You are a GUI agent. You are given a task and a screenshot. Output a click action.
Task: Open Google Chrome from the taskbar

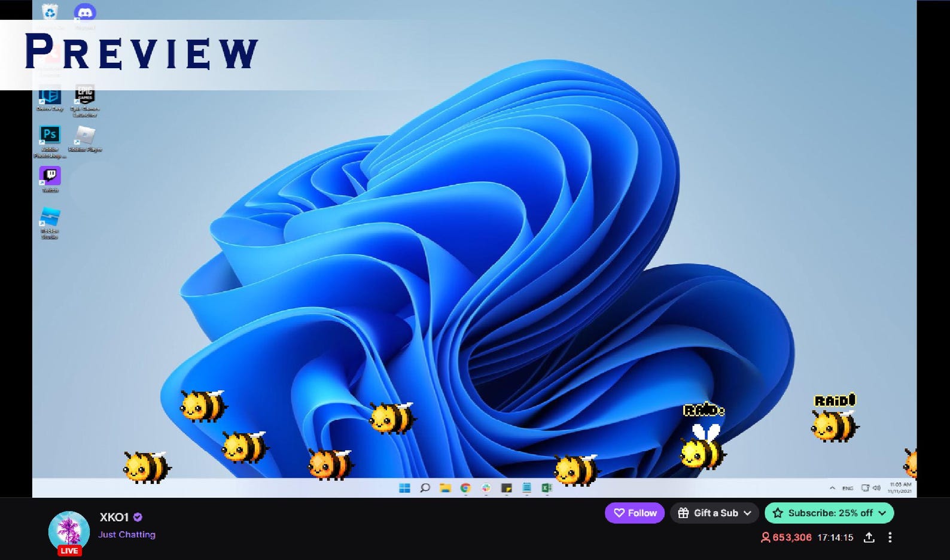click(465, 488)
